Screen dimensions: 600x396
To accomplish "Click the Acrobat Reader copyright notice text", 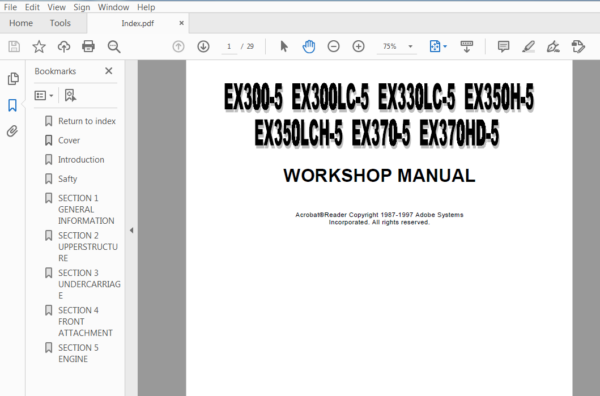I will (x=379, y=218).
